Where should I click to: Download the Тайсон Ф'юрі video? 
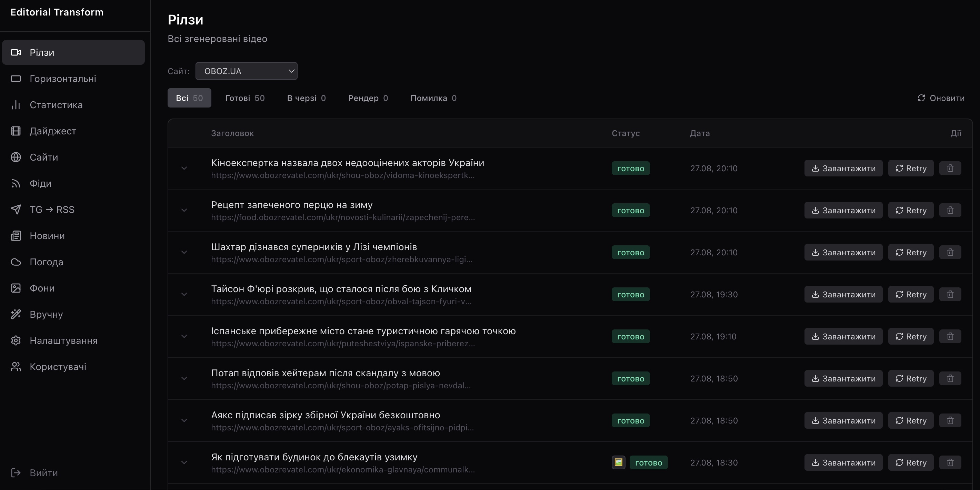[843, 295]
